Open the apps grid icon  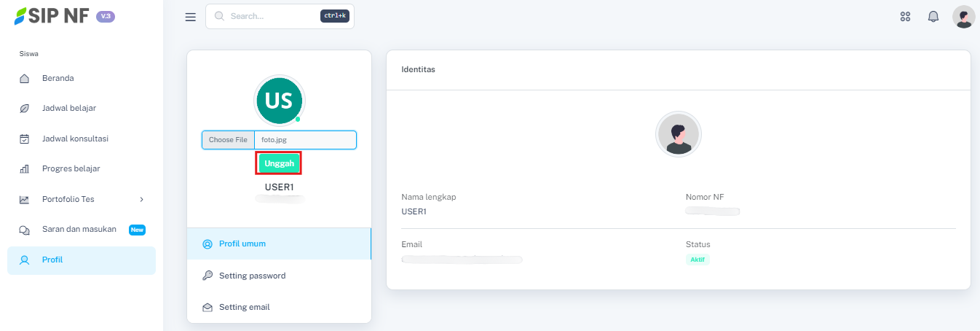[906, 17]
